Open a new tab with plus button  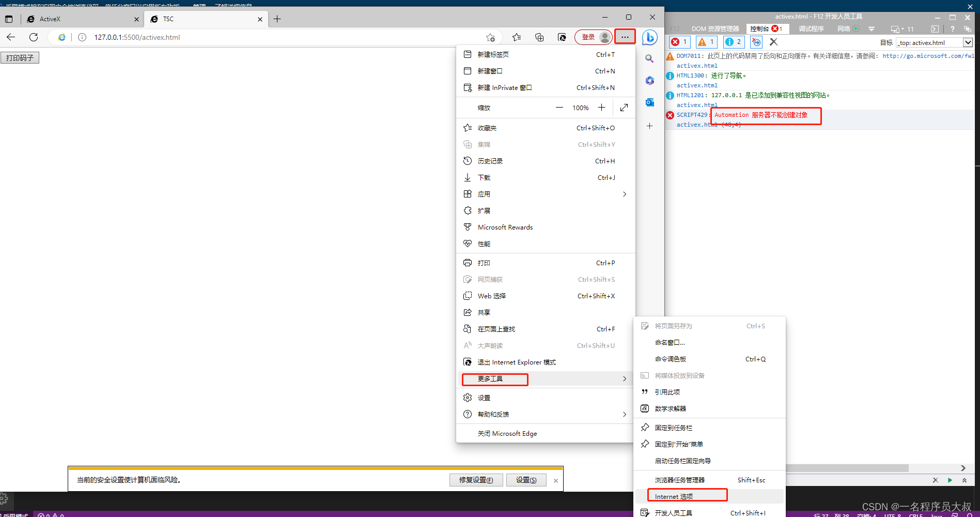[x=277, y=19]
